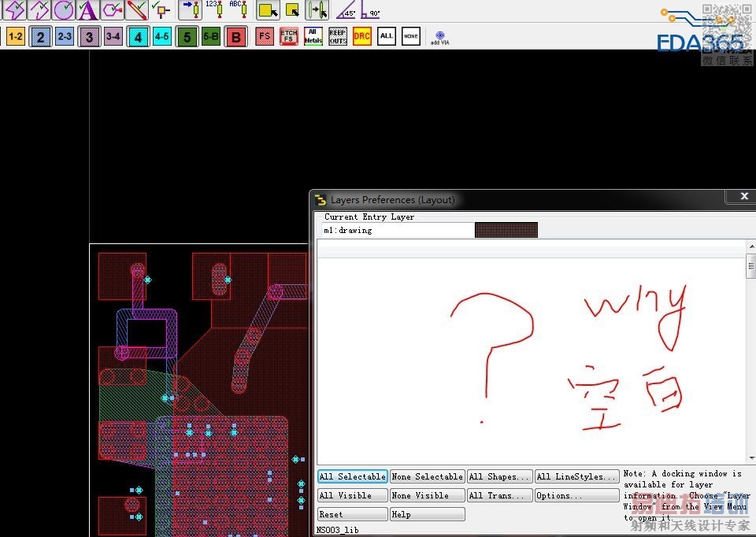This screenshot has height=537, width=756.
Task: Click the layer list scrollbar thumb
Action: [x=751, y=265]
